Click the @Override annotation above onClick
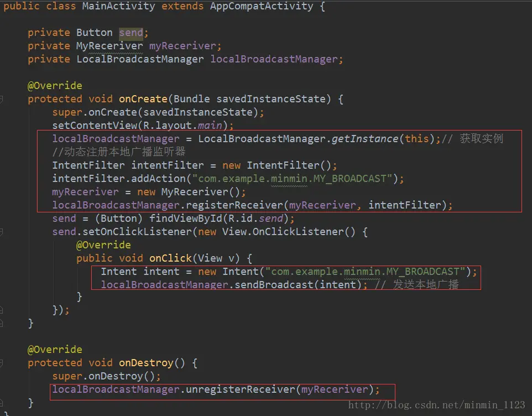This screenshot has width=532, height=416. click(x=103, y=245)
